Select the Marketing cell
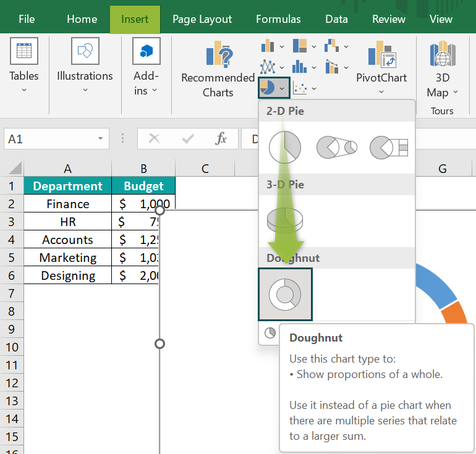This screenshot has width=476, height=454. [68, 258]
